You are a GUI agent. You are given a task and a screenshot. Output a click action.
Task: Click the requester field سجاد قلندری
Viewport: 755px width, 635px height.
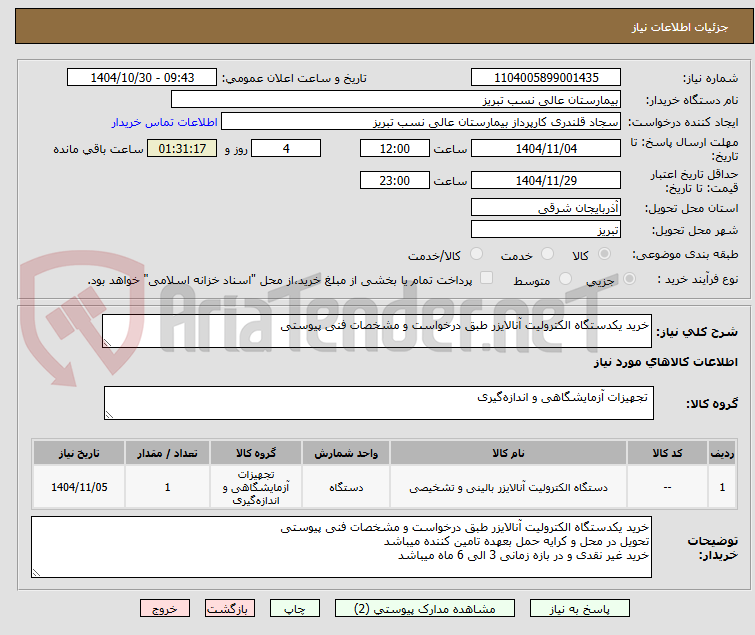[421, 122]
